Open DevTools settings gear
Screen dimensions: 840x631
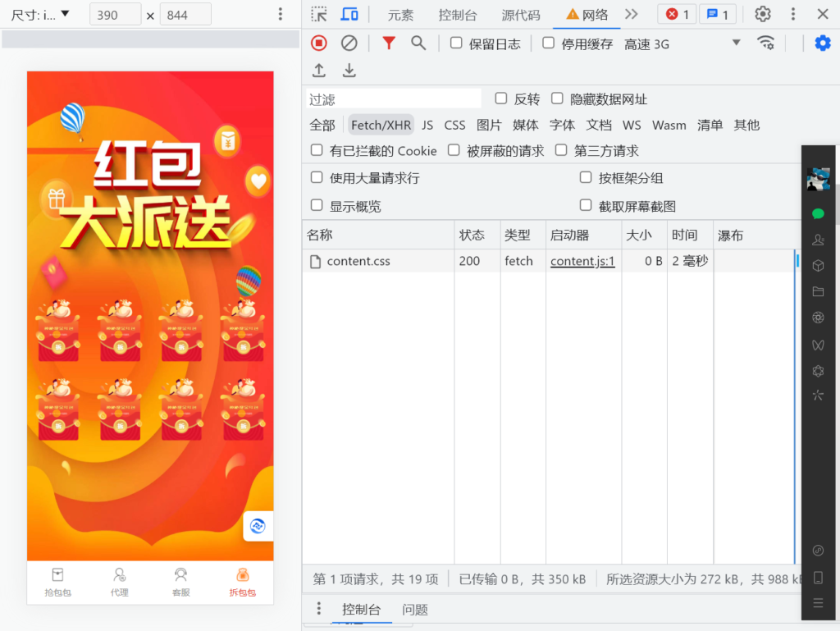761,14
